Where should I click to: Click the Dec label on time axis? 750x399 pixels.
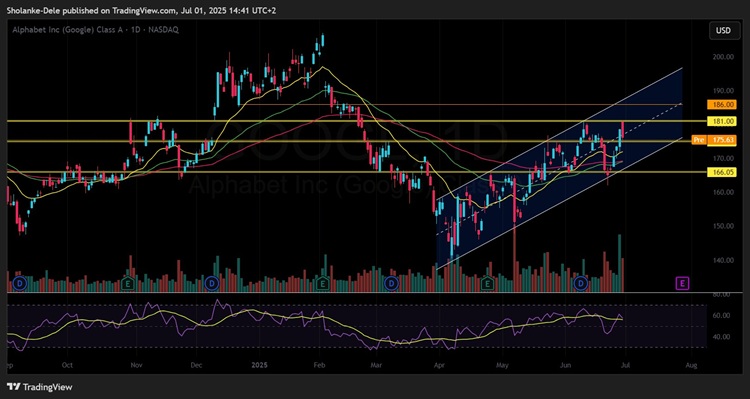[x=196, y=365]
